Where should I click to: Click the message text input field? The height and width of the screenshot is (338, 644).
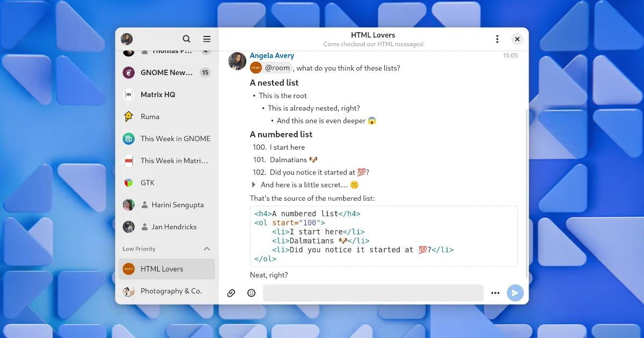(x=373, y=293)
